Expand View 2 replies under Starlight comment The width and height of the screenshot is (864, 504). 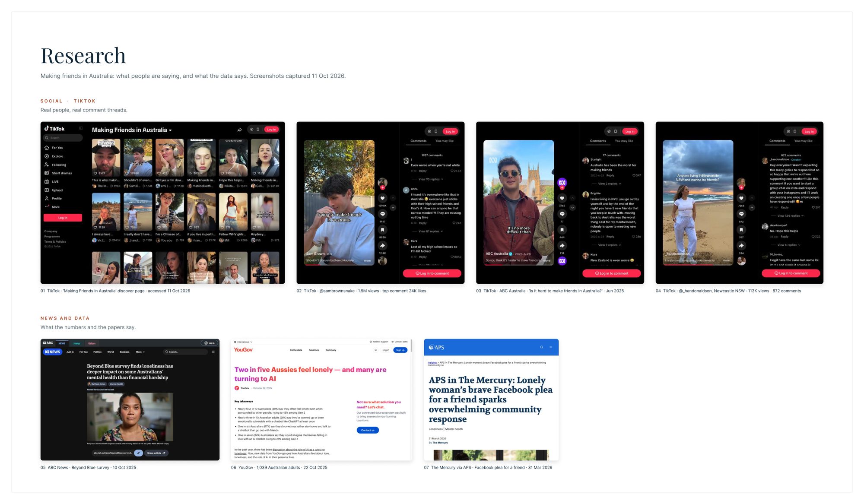[607, 184]
